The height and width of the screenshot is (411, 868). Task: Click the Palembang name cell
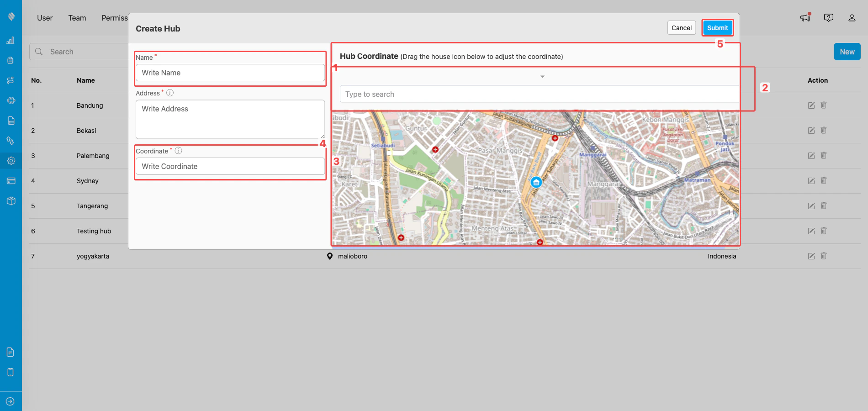(93, 156)
